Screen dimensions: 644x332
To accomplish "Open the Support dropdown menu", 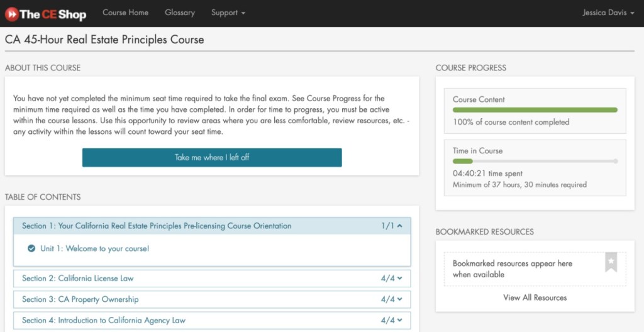I will pos(228,13).
